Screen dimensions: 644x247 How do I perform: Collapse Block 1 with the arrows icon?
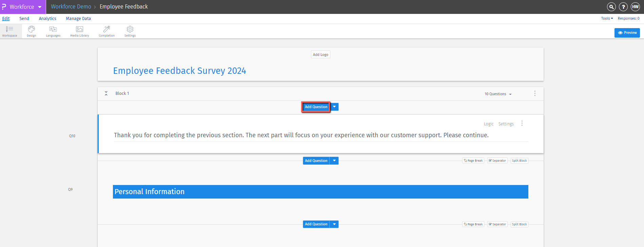106,94
